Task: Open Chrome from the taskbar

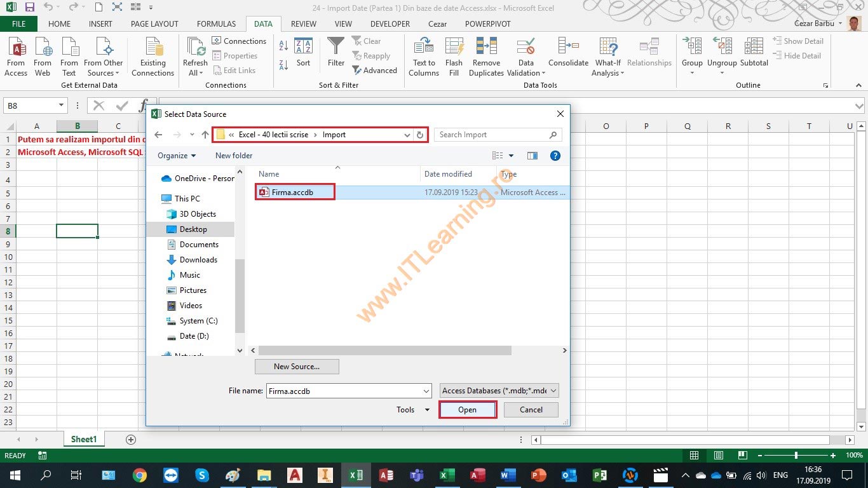Action: [x=140, y=475]
